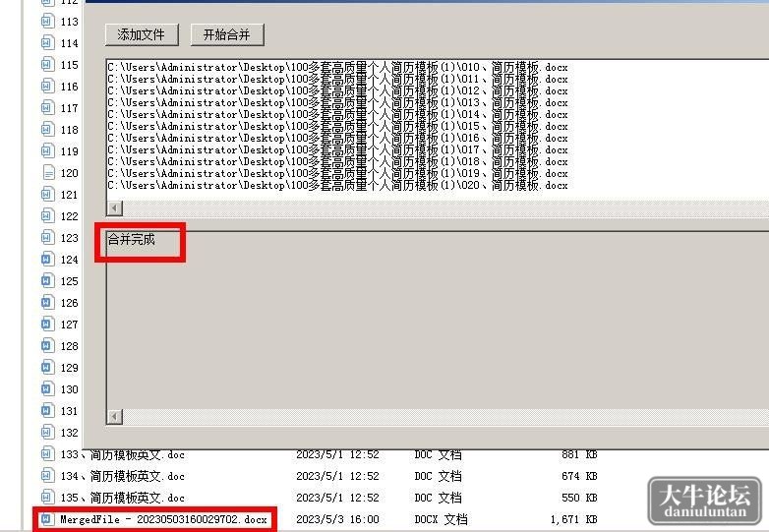Click file number 128 in the list
Screen dimensions: 769x532
point(69,346)
